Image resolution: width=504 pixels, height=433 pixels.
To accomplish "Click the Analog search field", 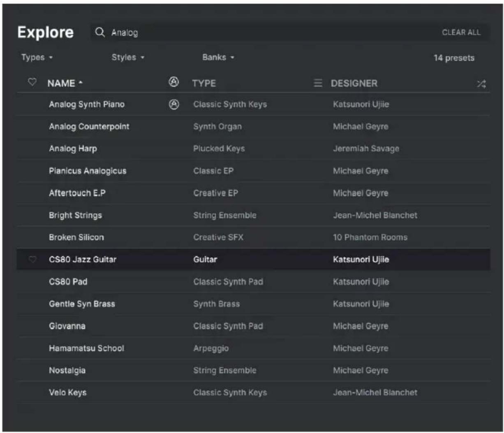I will (290, 32).
